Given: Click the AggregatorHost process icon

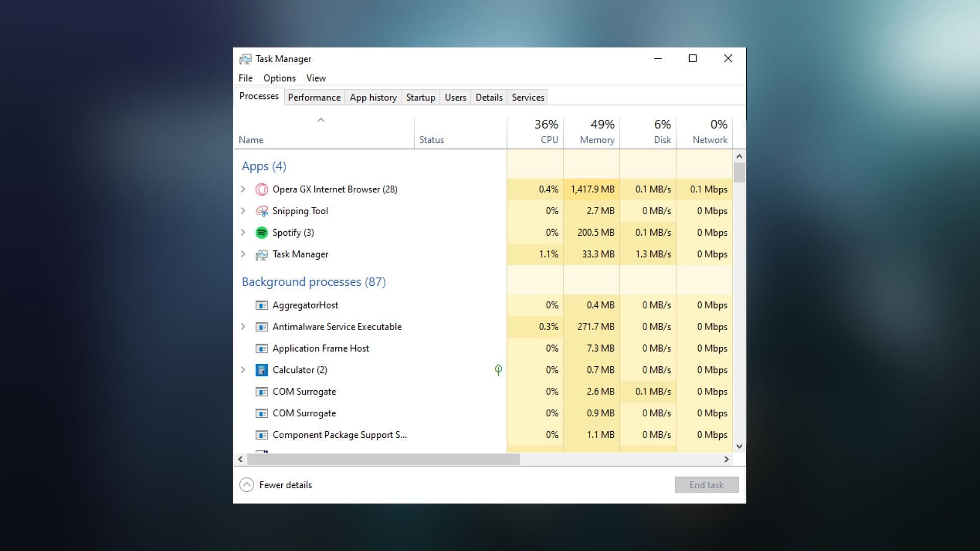Looking at the screenshot, I should click(x=261, y=305).
